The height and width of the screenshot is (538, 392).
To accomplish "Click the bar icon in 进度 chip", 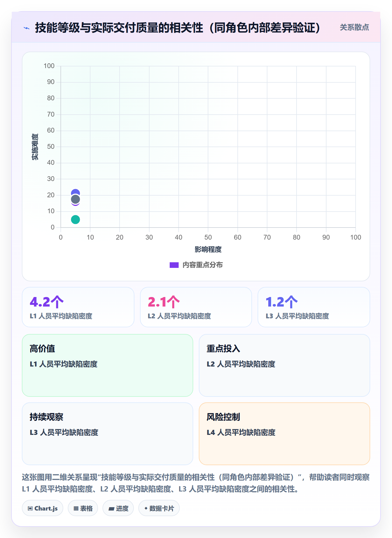I will [x=111, y=509].
